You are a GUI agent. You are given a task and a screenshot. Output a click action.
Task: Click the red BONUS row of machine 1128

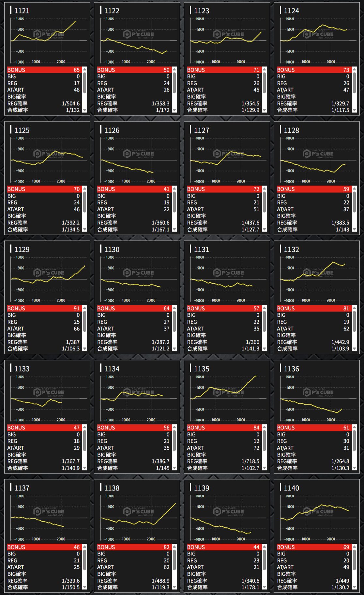(313, 189)
